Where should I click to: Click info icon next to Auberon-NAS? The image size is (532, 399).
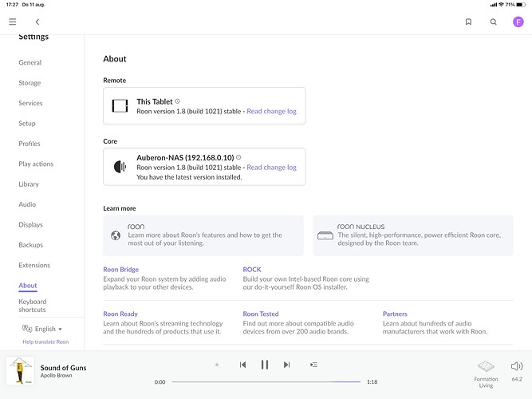click(x=238, y=157)
